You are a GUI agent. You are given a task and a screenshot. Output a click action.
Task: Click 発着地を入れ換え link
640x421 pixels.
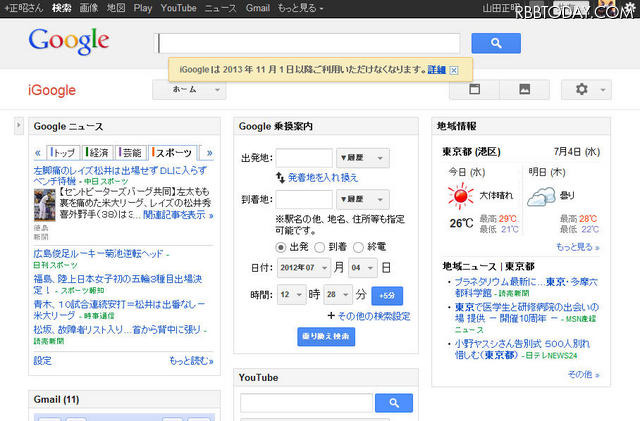click(x=323, y=177)
